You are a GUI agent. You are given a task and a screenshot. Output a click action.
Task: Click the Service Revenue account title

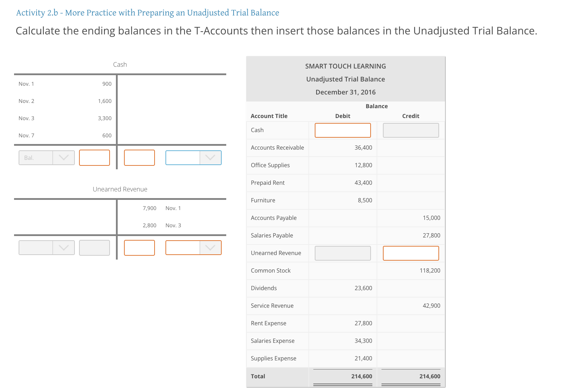tap(272, 306)
